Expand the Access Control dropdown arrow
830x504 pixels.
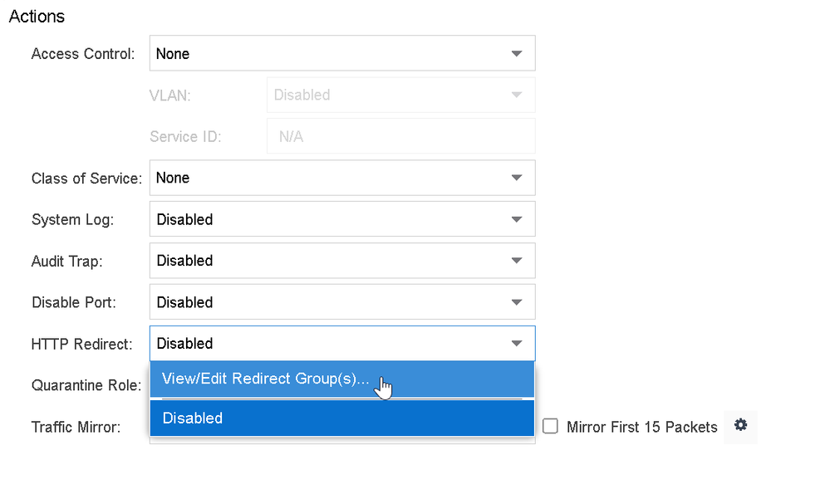[517, 54]
